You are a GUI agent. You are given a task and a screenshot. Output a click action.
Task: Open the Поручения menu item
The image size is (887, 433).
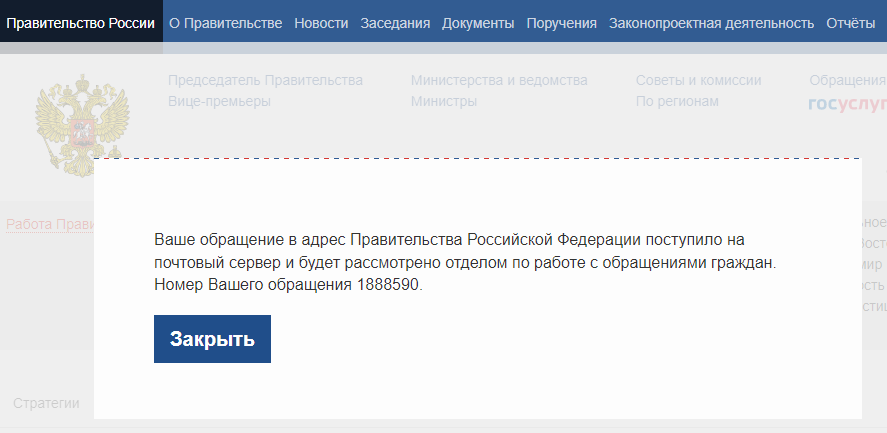point(561,22)
